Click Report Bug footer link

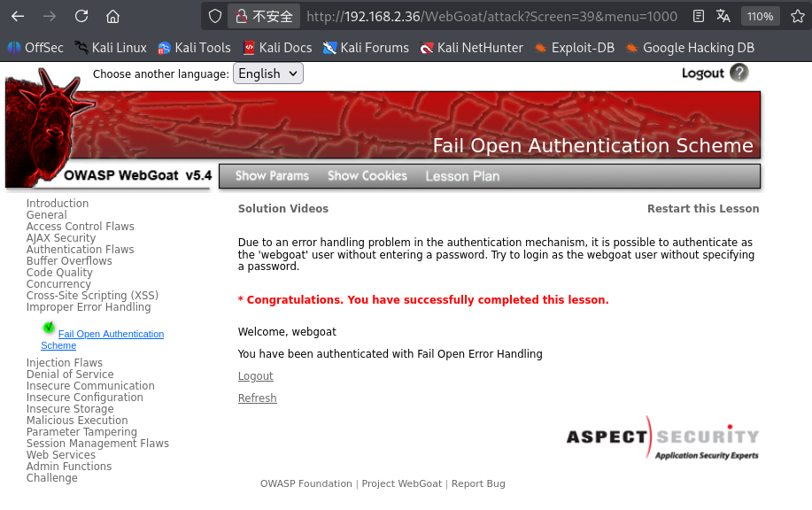click(x=478, y=483)
